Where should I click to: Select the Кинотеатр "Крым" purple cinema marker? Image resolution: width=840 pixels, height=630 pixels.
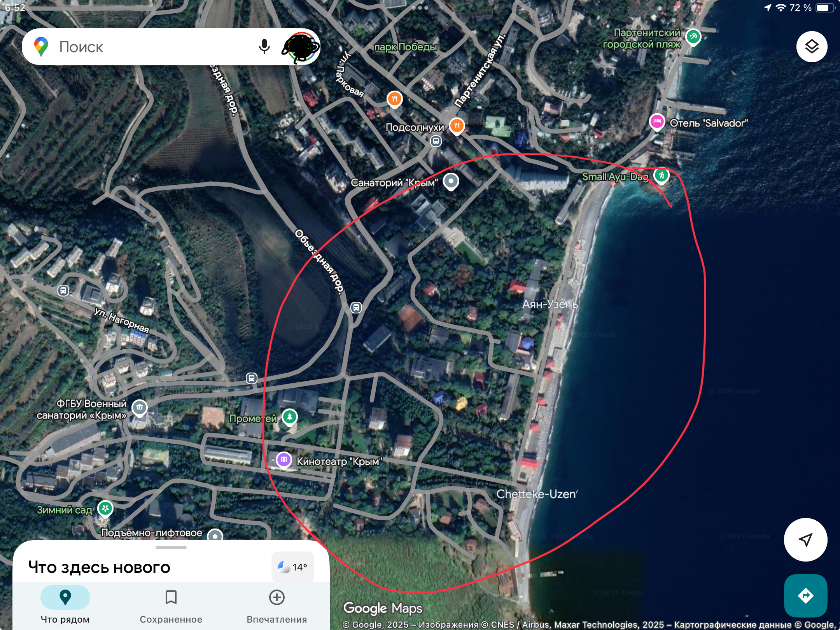[284, 460]
